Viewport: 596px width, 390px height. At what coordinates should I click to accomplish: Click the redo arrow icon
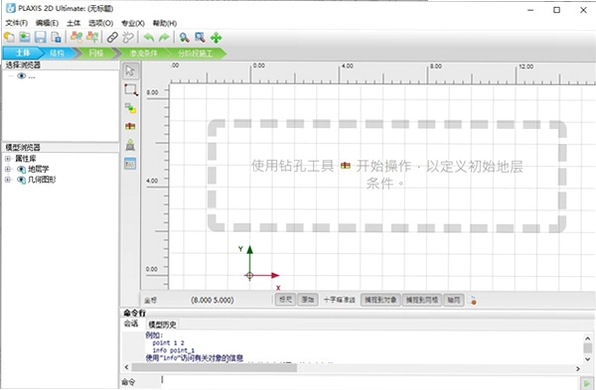(x=164, y=37)
